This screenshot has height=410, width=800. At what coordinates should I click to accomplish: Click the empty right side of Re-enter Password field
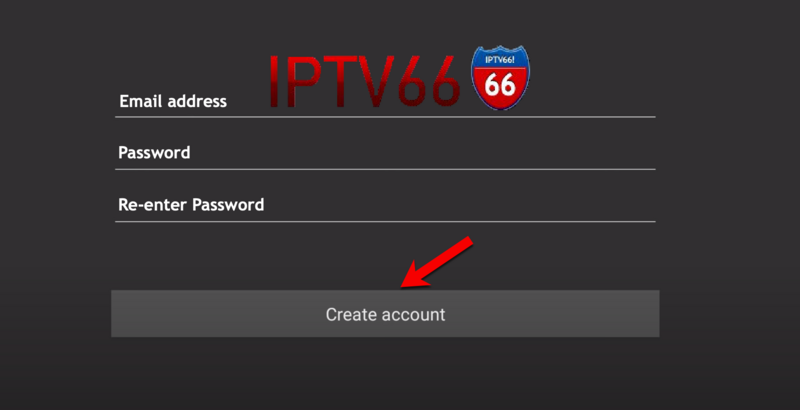pos(561,205)
